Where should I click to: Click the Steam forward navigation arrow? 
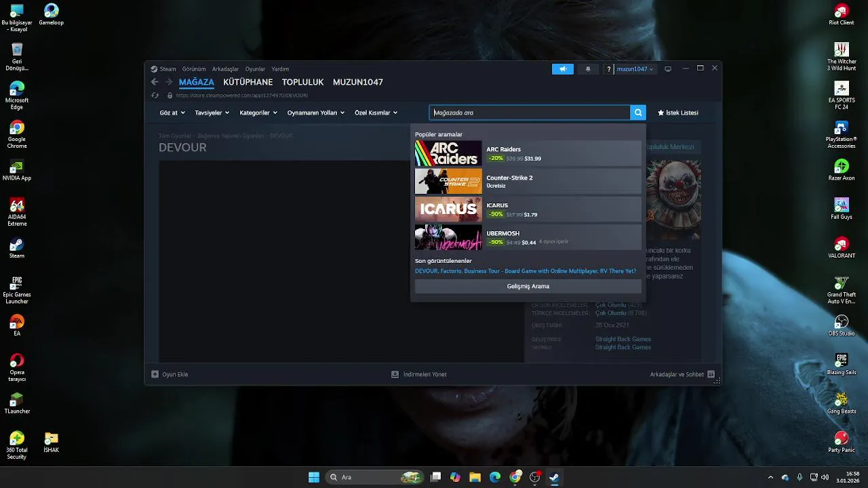click(169, 82)
